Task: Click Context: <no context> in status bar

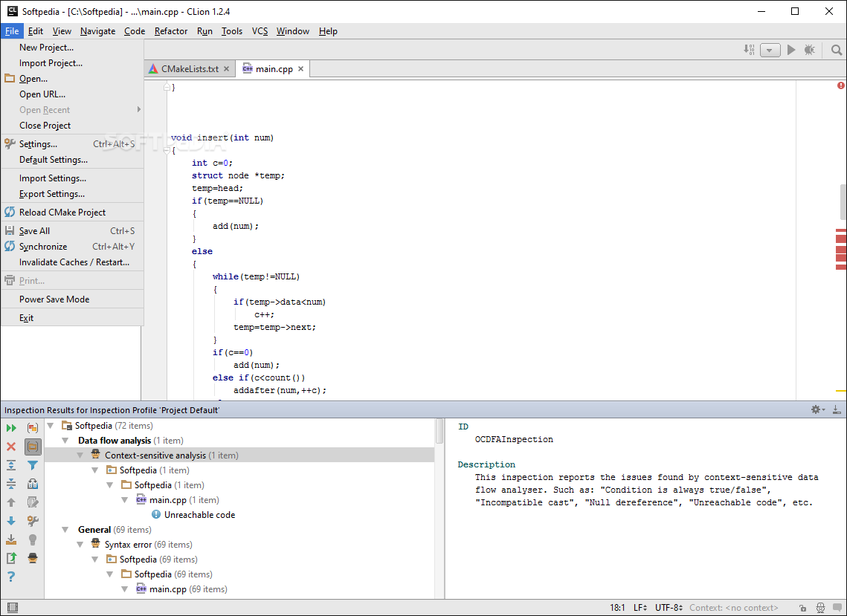Action: [x=733, y=608]
